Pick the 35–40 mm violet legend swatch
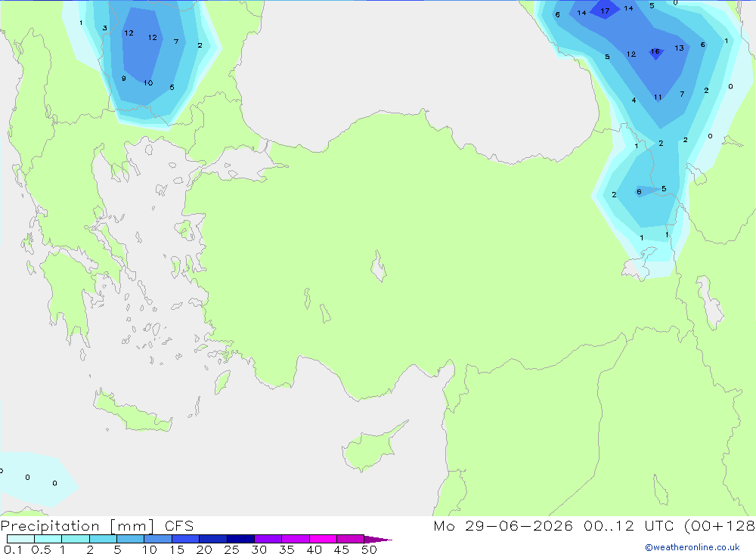This screenshot has width=756, height=554. (295, 539)
